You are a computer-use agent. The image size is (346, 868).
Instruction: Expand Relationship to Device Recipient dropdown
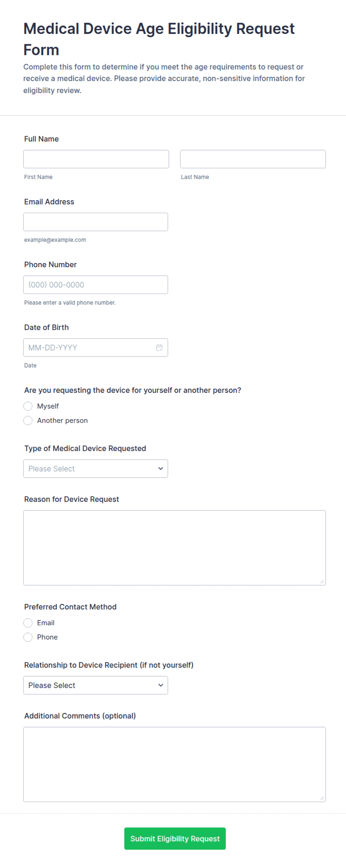96,685
